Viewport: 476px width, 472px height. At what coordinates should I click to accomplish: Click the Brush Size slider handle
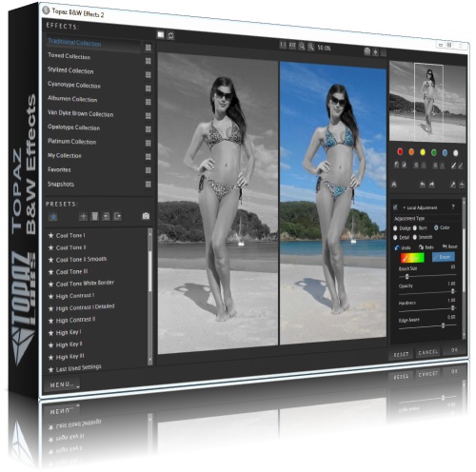click(x=407, y=277)
